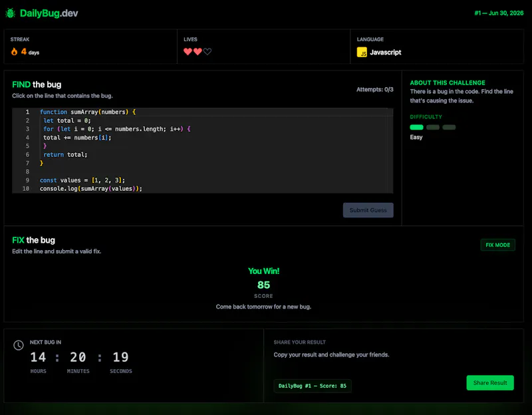Click the 4 days streak value
This screenshot has width=532, height=415.
tap(30, 52)
